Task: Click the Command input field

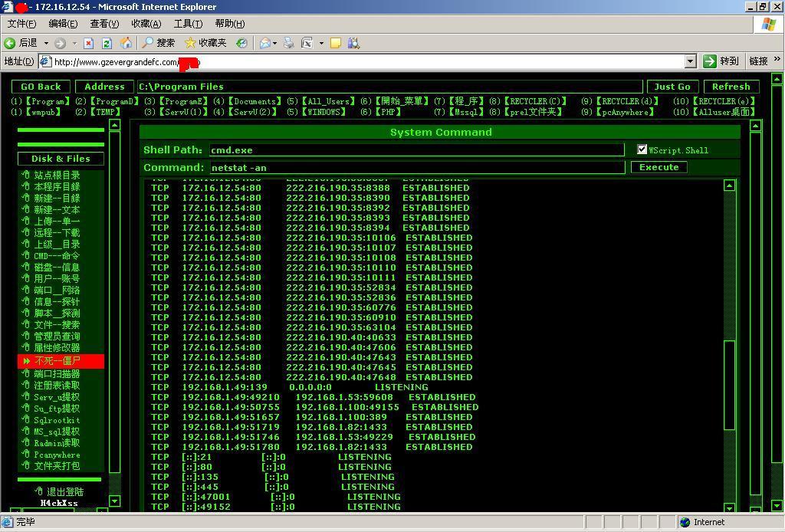Action: click(417, 168)
